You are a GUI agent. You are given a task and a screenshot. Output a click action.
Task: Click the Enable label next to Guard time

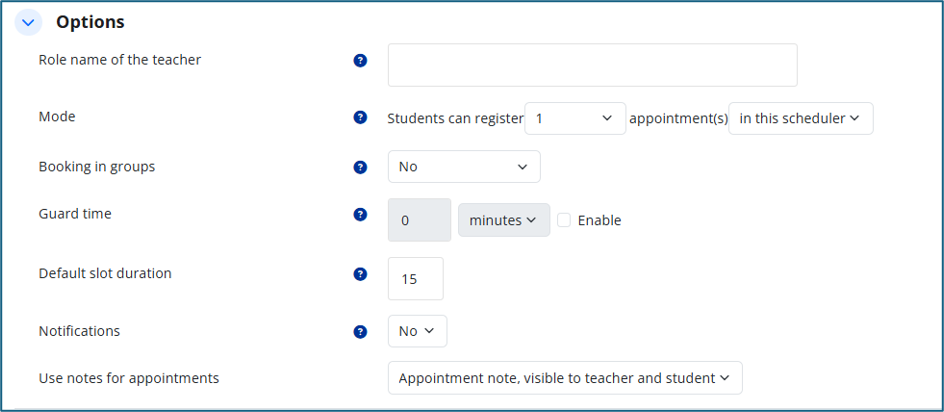click(x=599, y=220)
